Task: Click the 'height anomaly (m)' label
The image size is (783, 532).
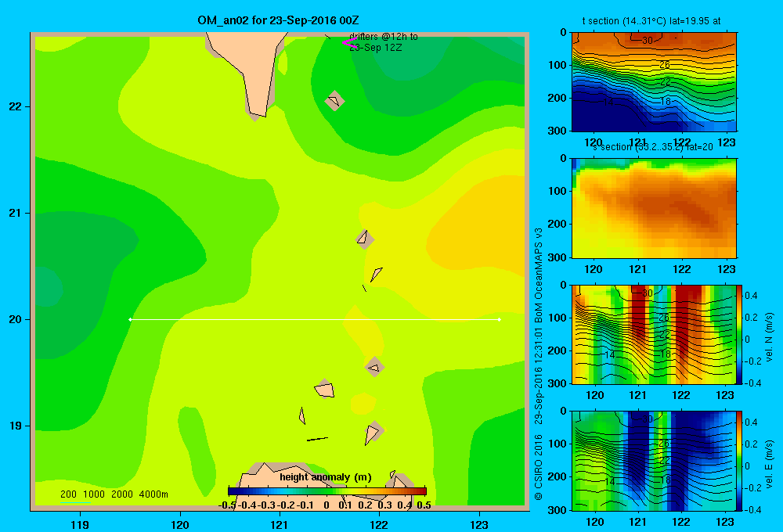Action: coord(326,477)
